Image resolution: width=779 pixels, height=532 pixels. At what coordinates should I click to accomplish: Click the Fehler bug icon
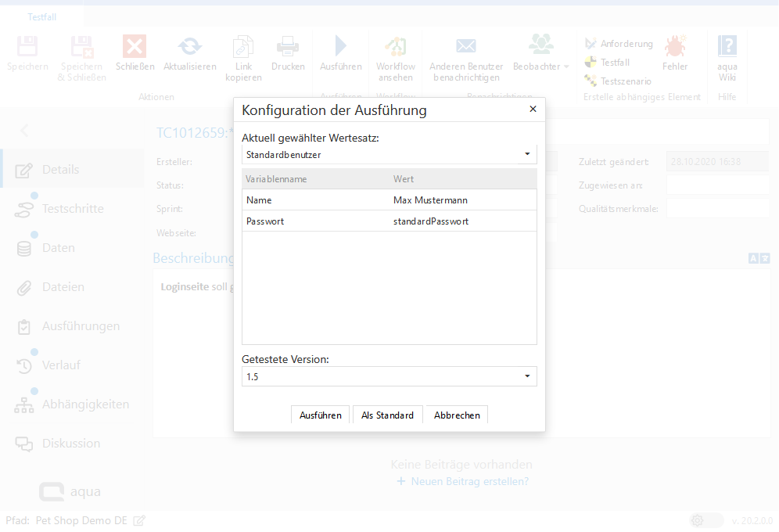674,47
